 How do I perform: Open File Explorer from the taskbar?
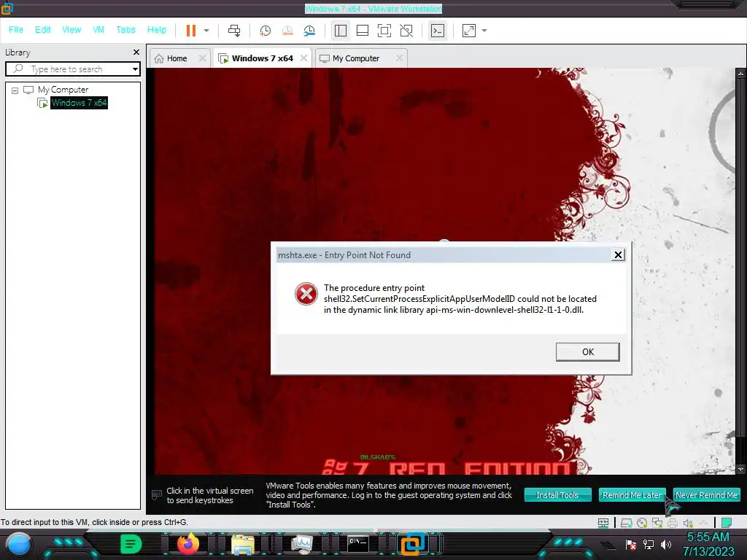243,544
